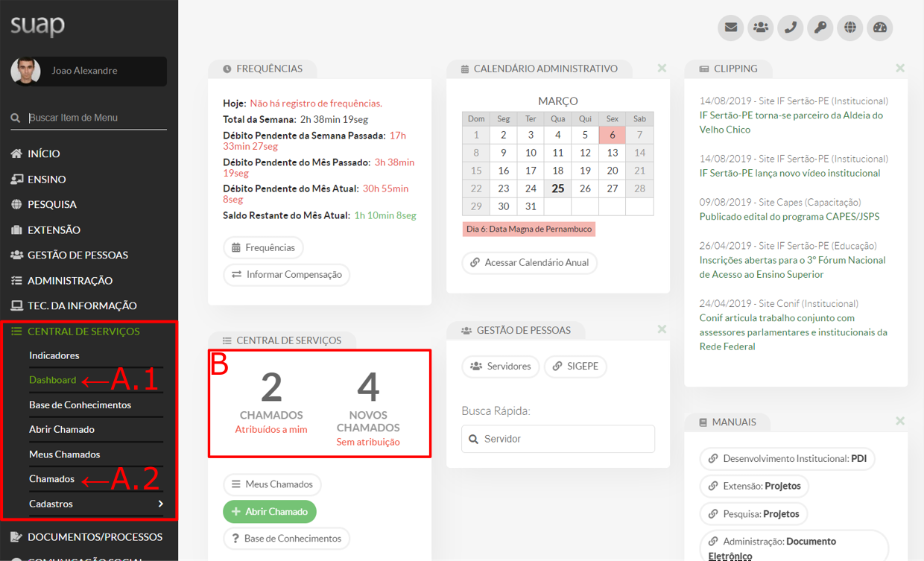Viewport: 924px width, 561px height.
Task: Collapse the Central de Serviços menu
Action: pyautogui.click(x=83, y=332)
